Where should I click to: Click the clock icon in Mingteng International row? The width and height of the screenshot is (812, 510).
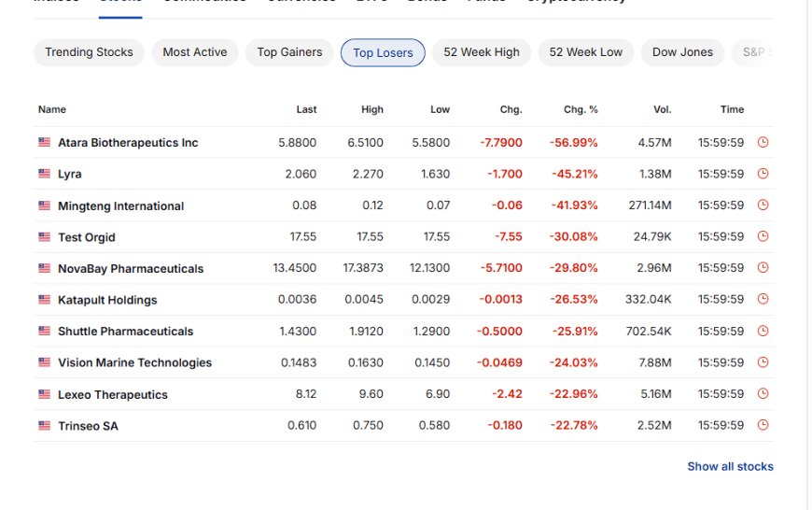pos(763,205)
